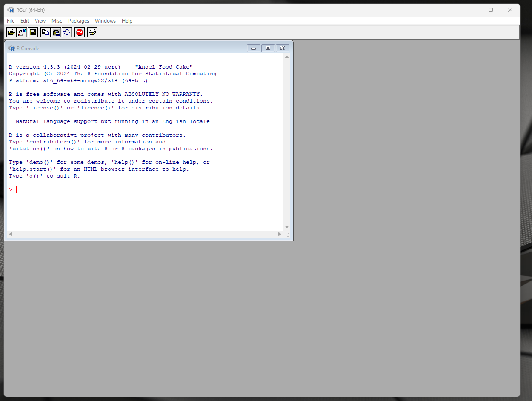Open the Help menu
The image size is (532, 401).
127,20
